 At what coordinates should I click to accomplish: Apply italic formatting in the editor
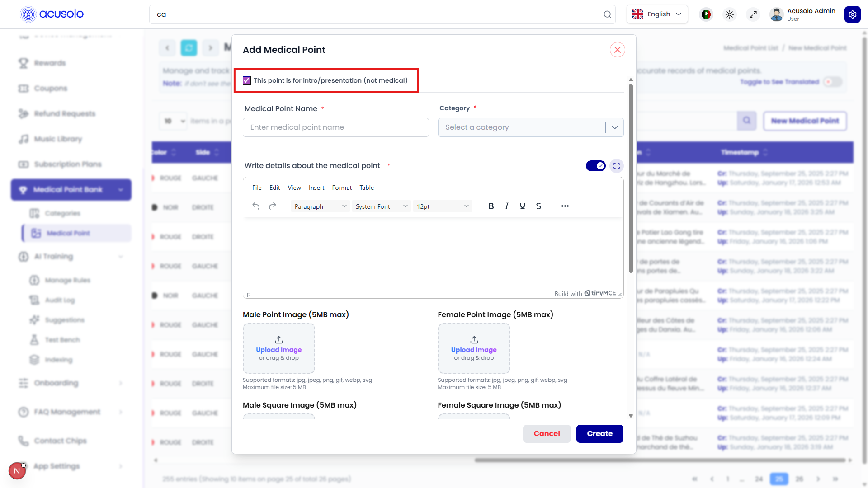click(507, 206)
